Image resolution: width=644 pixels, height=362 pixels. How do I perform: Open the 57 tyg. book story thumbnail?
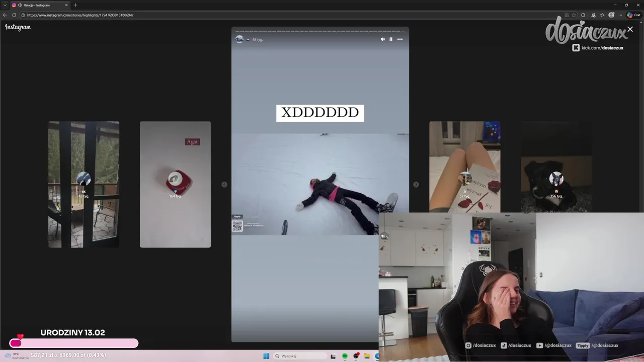464,167
